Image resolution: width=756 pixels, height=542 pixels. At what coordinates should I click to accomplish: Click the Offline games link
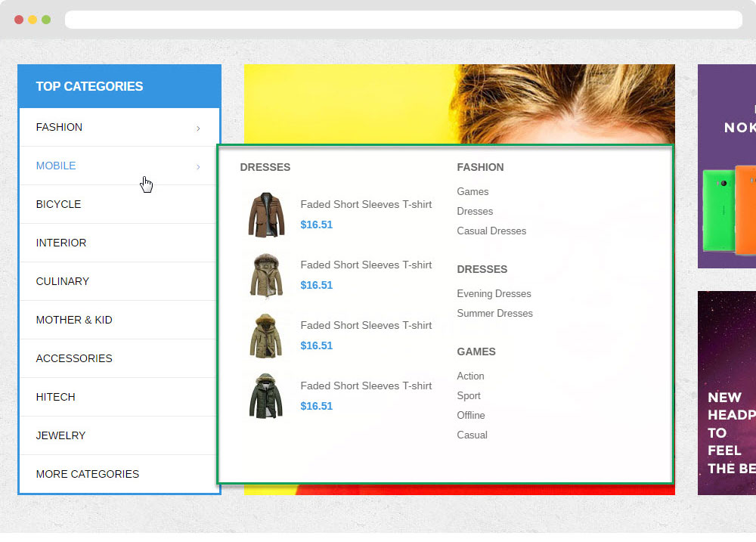(x=471, y=415)
